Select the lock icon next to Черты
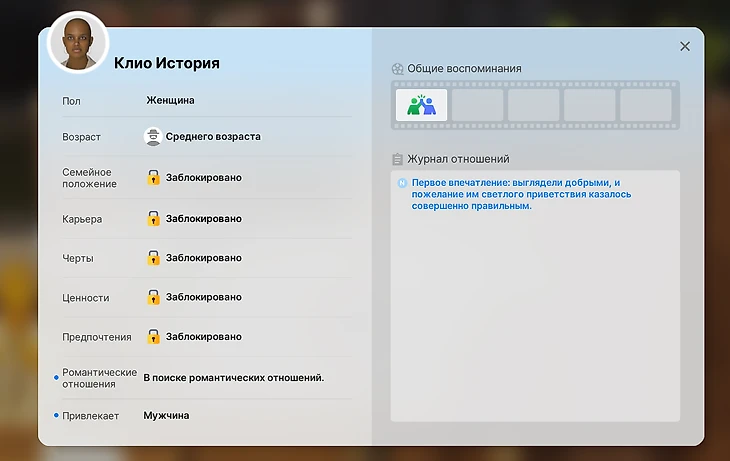730x461 pixels. point(153,258)
